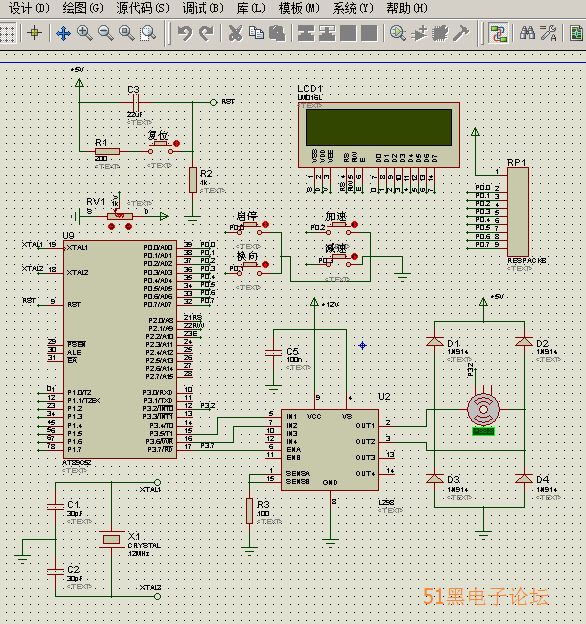Image resolution: width=586 pixels, height=624 pixels.
Task: Open the 调试(B) menu
Action: tap(203, 8)
